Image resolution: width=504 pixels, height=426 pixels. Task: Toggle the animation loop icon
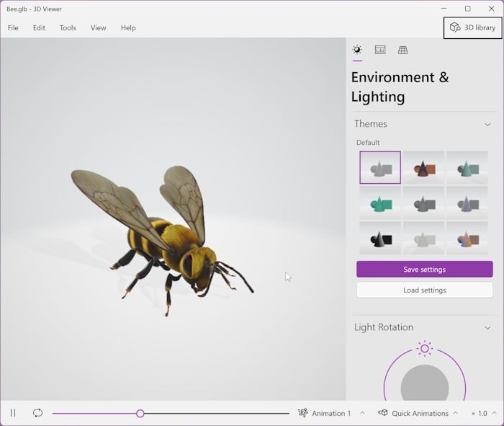coord(37,413)
